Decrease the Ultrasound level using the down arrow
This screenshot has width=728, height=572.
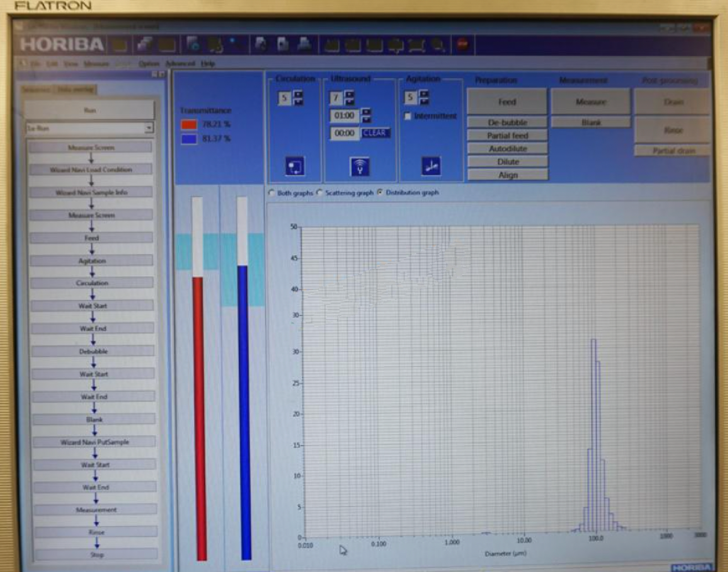pos(349,101)
